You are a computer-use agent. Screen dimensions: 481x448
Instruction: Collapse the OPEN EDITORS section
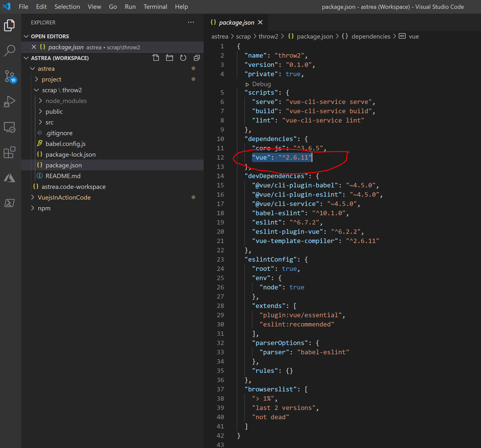(26, 36)
